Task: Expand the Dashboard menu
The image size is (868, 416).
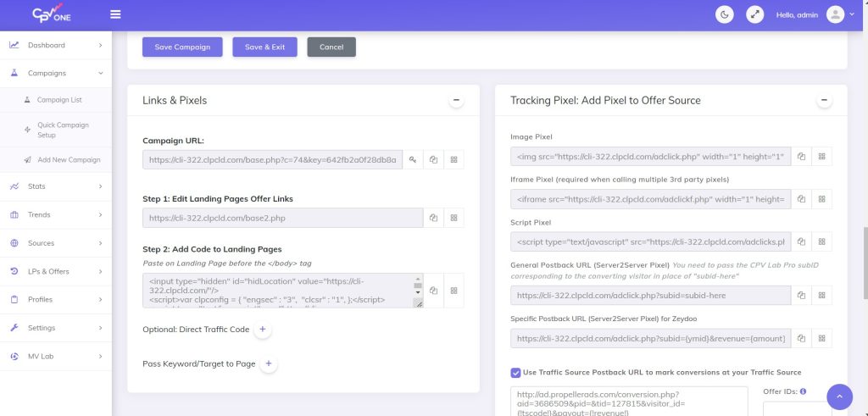Action: 100,46
